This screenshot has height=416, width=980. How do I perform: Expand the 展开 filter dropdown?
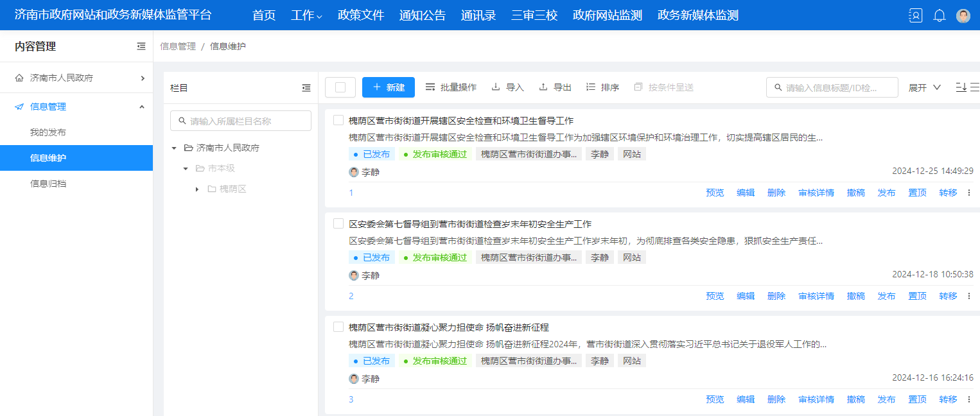tap(925, 87)
